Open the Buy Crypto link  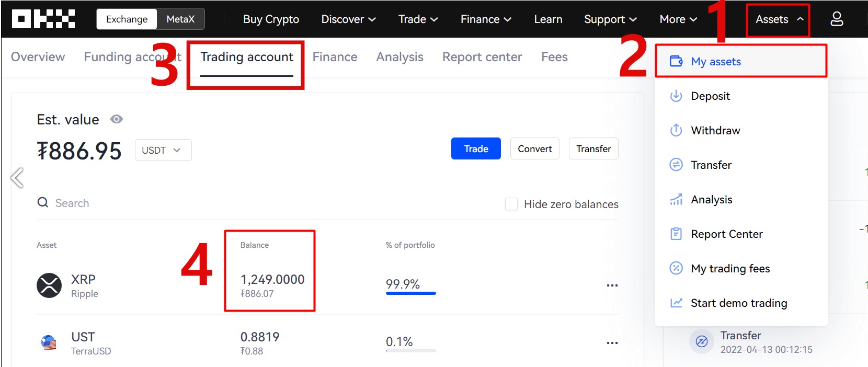(271, 19)
